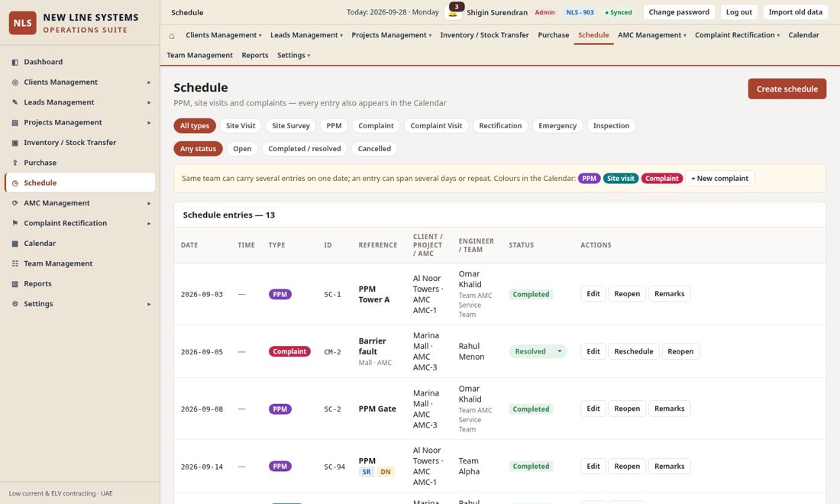Show only Cancelled status entries
Image resolution: width=840 pixels, height=504 pixels.
[374, 149]
